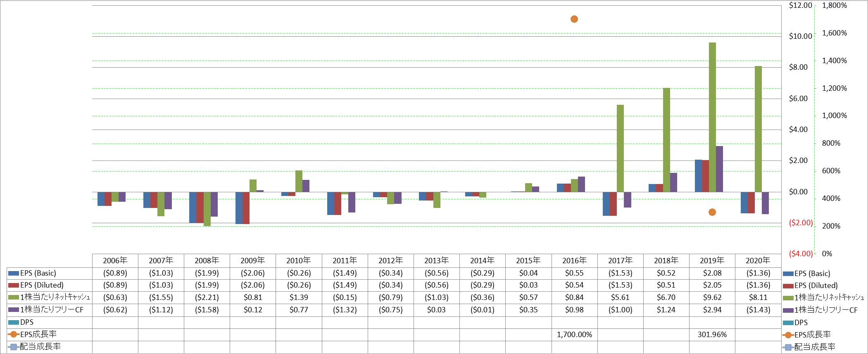Click the purple 1株当たりフリーCF swatch in table row header
Screen dimensions: 868x354
(x=14, y=309)
